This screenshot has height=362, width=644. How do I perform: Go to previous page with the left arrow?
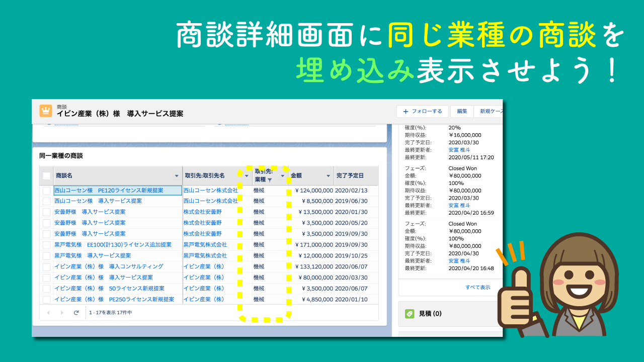48,313
